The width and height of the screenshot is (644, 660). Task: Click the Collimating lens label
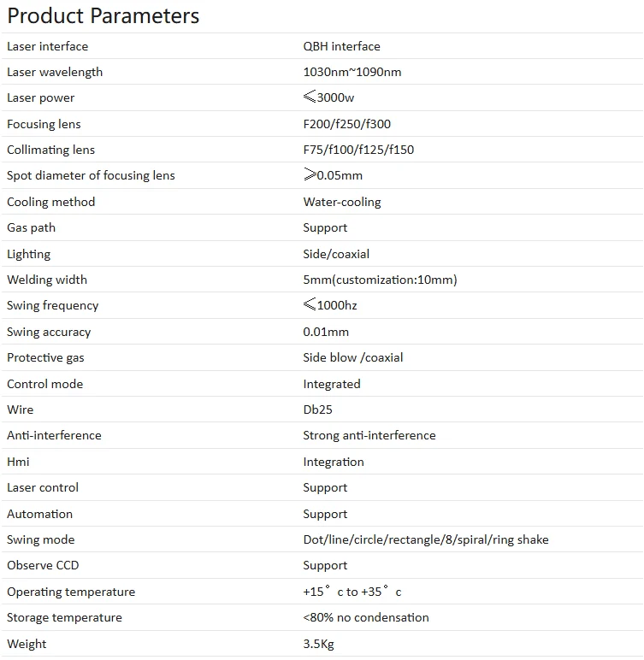(50, 150)
